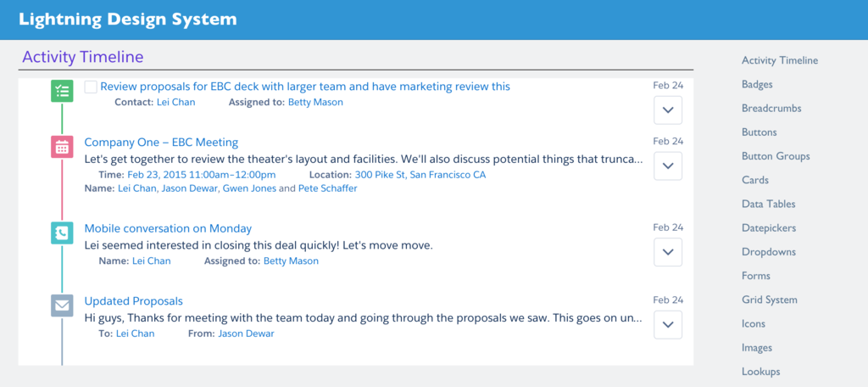Click Jason Dewar sender in Updated Proposals
868x387 pixels.
tap(246, 334)
